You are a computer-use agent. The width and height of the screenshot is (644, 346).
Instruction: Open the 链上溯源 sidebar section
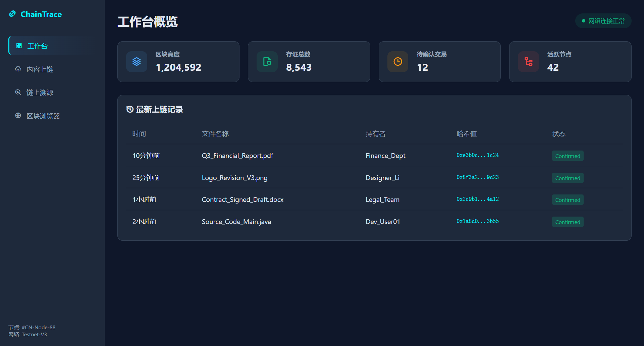click(40, 93)
